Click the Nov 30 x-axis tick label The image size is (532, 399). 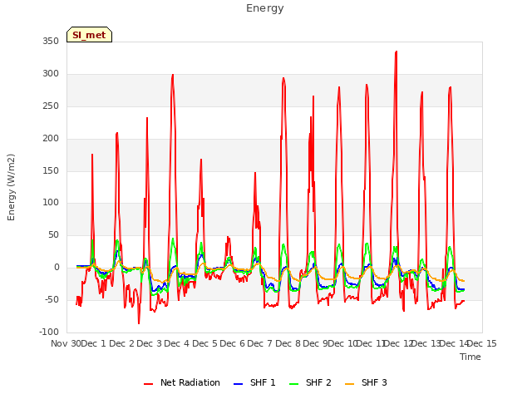[66, 343]
